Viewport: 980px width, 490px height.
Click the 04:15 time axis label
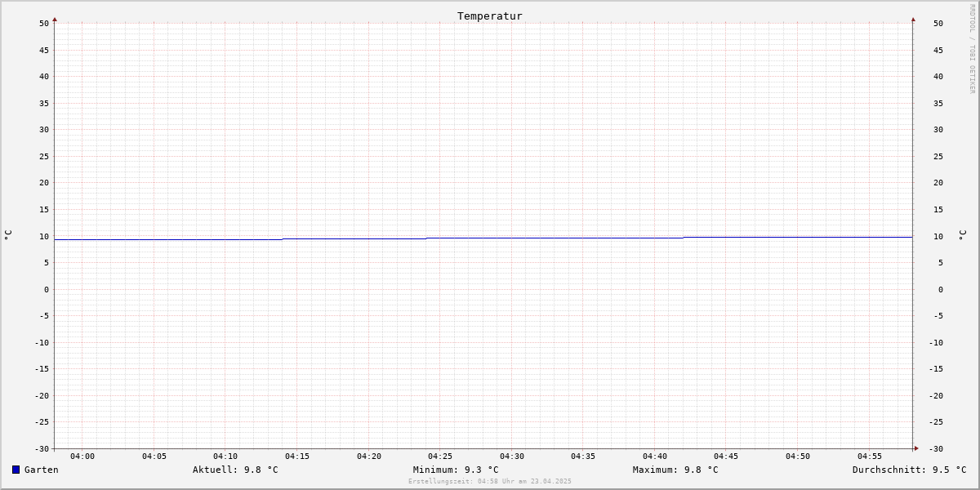[x=297, y=456]
